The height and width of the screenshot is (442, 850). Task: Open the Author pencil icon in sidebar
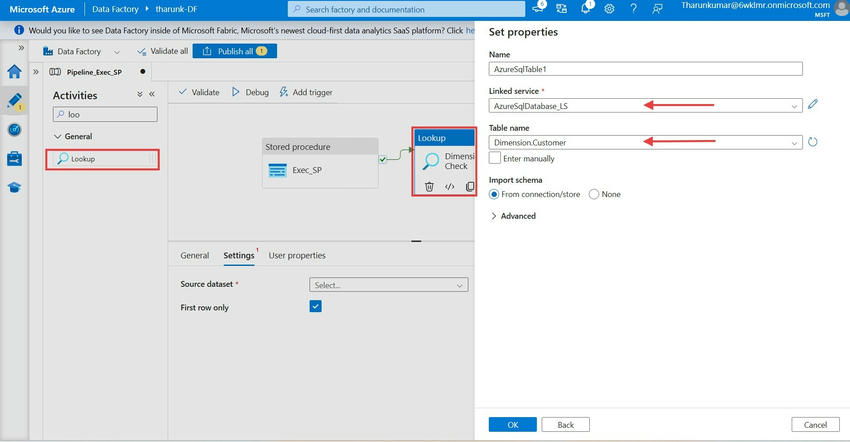pyautogui.click(x=14, y=101)
